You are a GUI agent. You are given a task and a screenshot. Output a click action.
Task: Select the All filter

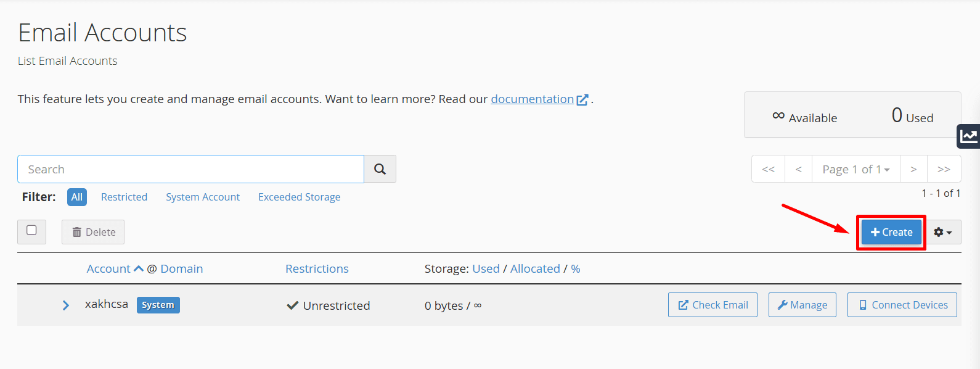click(77, 197)
